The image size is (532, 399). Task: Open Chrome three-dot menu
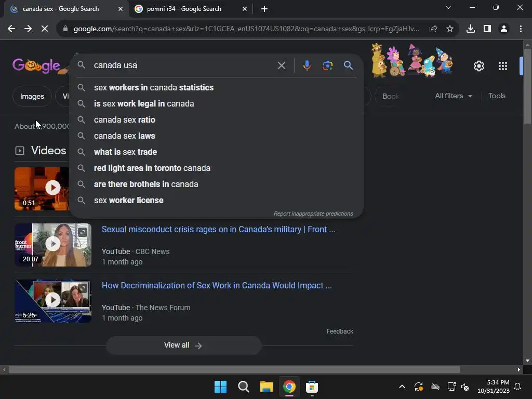tap(521, 29)
